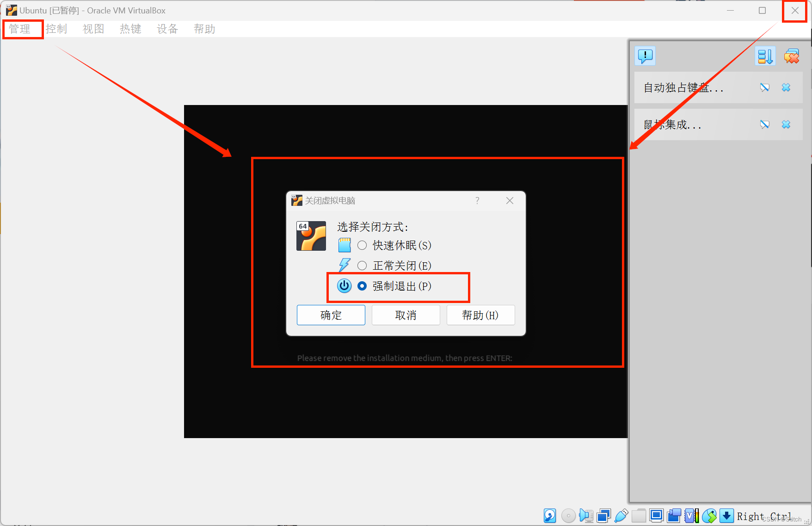
Task: Click the VirtualBox logo in the dialog
Action: (311, 236)
